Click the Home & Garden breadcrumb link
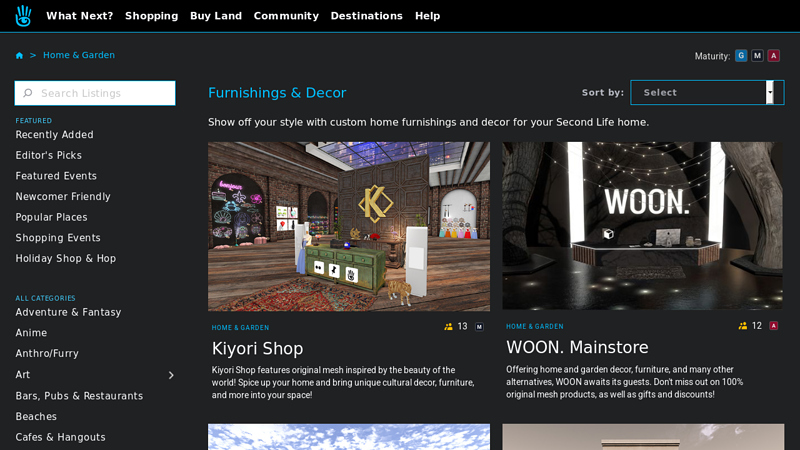The image size is (800, 450). pyautogui.click(x=79, y=55)
